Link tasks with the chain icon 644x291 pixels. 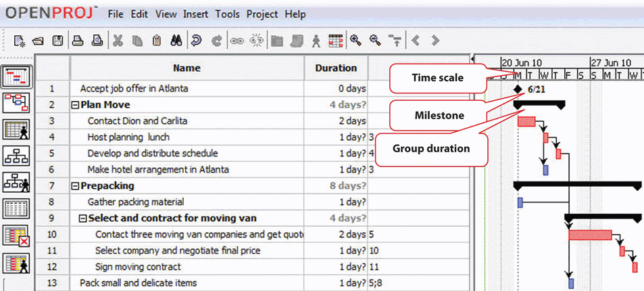tap(237, 41)
